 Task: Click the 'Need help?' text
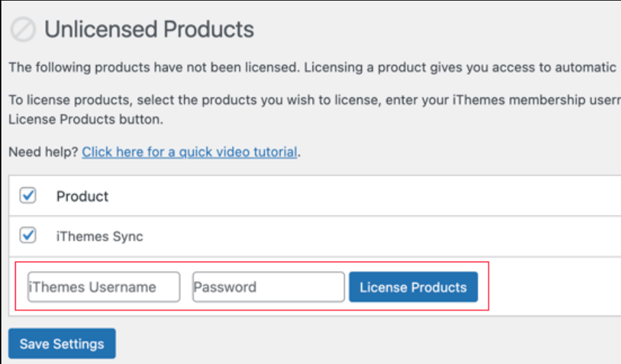pyautogui.click(x=44, y=152)
